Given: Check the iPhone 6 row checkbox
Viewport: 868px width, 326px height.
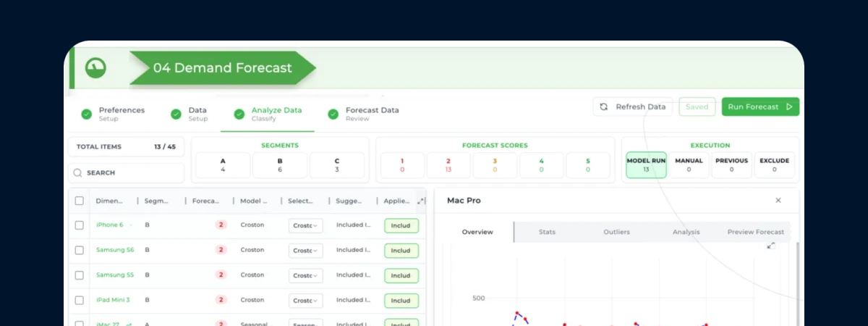Looking at the screenshot, I should point(80,225).
